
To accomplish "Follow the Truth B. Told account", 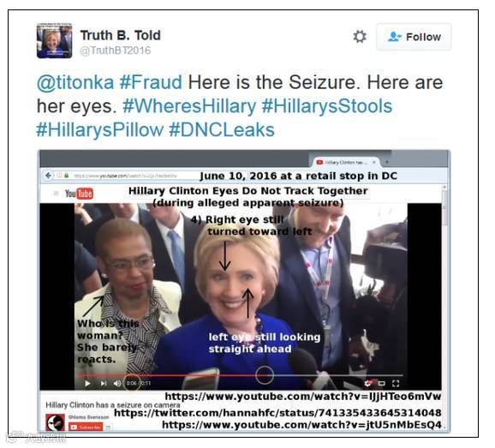I will click(414, 37).
